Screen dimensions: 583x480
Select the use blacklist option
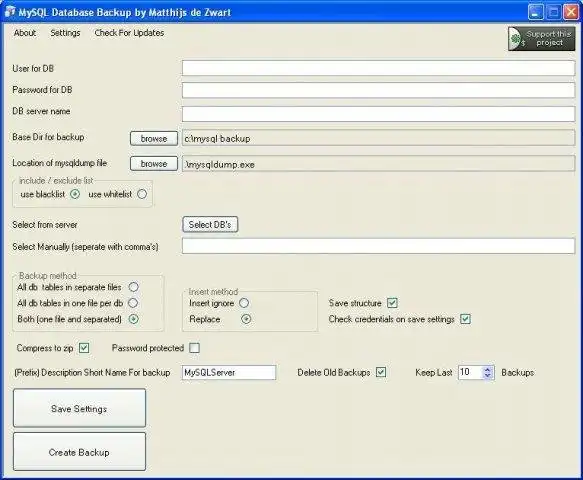tap(75, 194)
